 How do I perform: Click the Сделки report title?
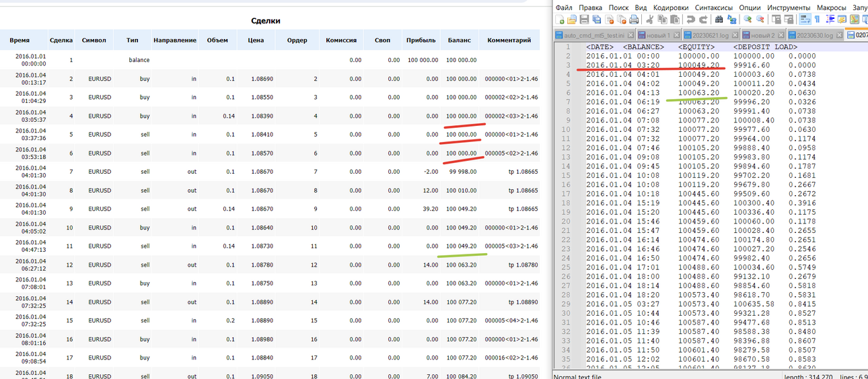[265, 21]
